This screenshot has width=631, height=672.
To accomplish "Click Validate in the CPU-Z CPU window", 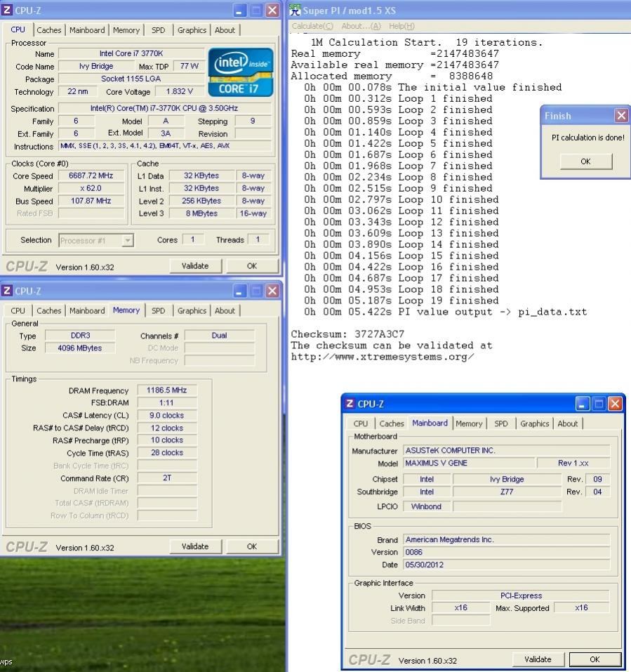I will tap(195, 265).
